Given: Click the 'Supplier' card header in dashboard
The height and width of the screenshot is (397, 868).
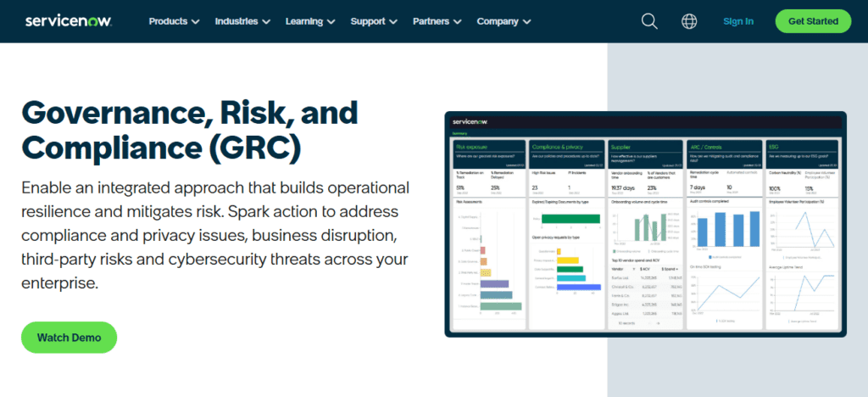Looking at the screenshot, I should [x=645, y=154].
